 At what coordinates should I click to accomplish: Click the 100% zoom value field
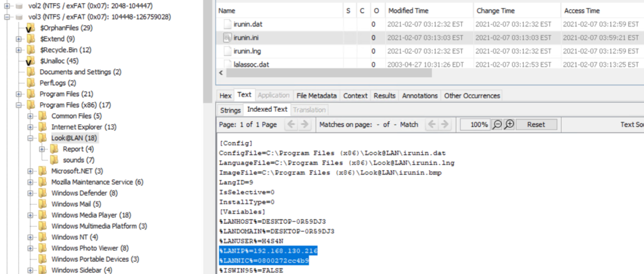pyautogui.click(x=475, y=124)
